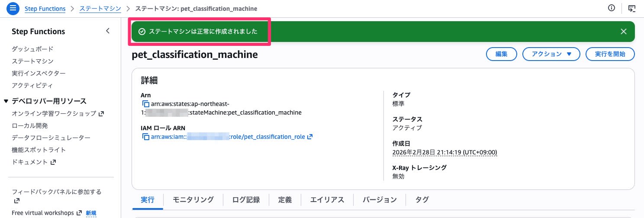The width and height of the screenshot is (644, 218).
Task: Copy the IAM role ARN
Action: pos(145,137)
